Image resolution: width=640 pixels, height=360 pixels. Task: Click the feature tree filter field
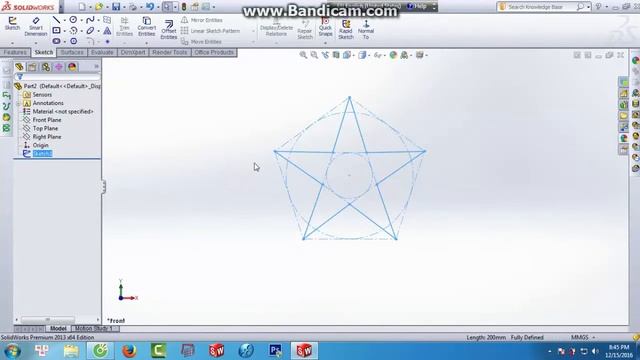point(58,77)
